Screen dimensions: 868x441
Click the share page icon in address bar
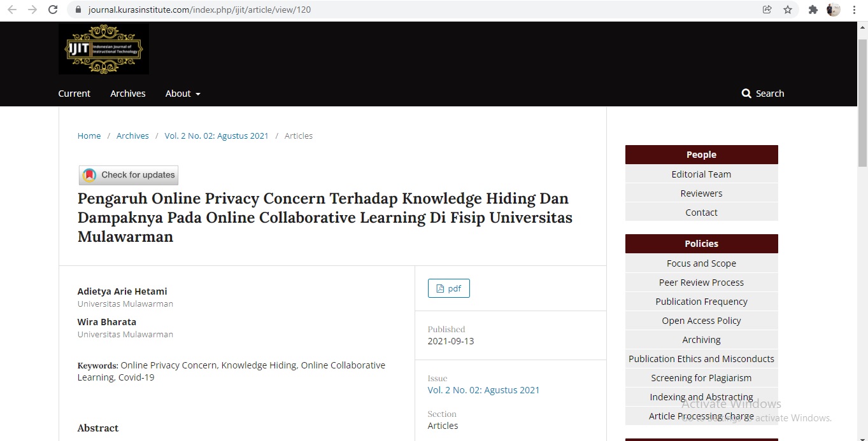point(767,10)
